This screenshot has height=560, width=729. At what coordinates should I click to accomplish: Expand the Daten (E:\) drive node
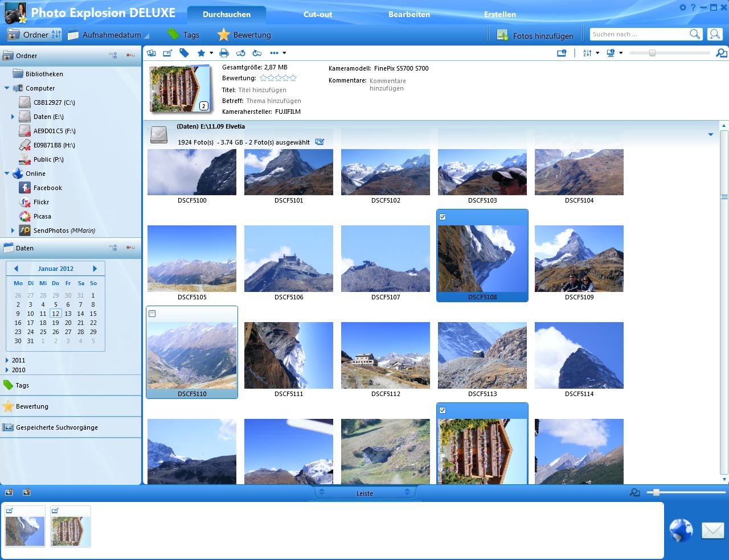point(13,117)
